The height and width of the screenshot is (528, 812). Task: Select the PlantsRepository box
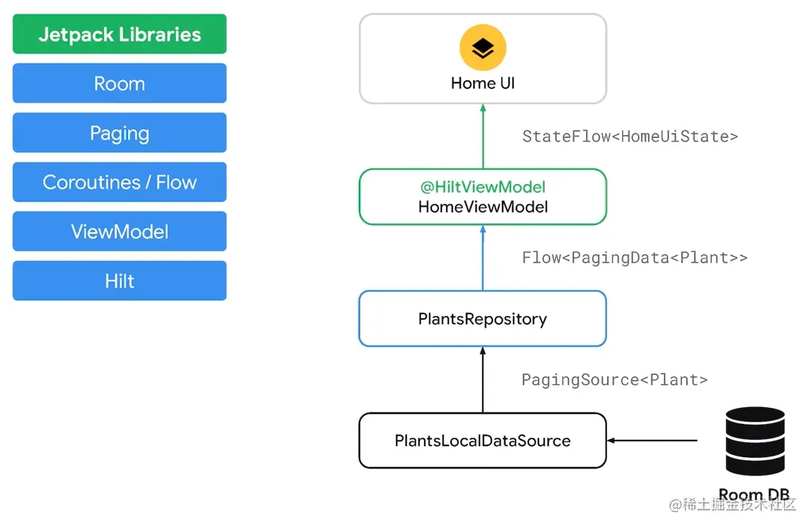click(483, 319)
